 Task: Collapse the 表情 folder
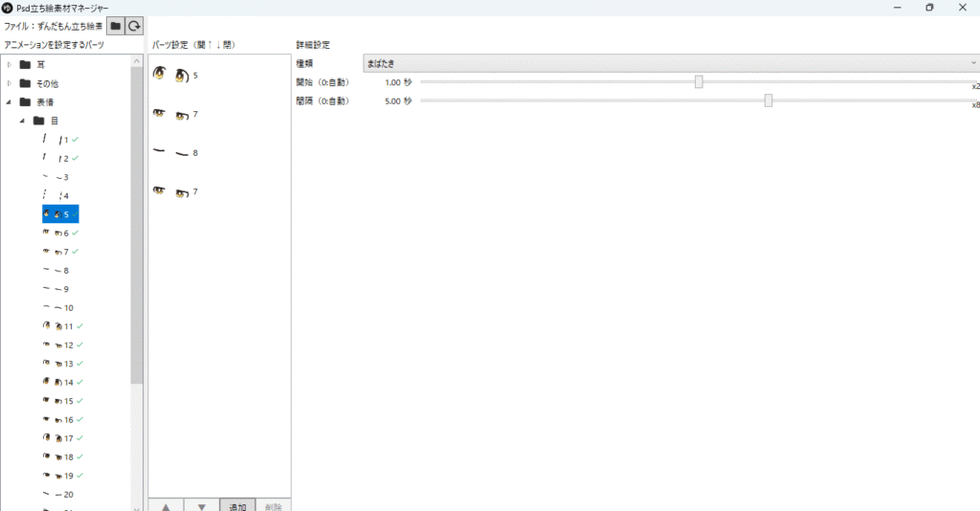[10, 102]
